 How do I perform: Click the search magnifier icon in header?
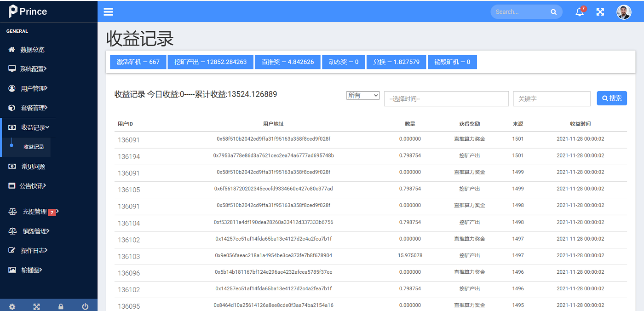[553, 12]
